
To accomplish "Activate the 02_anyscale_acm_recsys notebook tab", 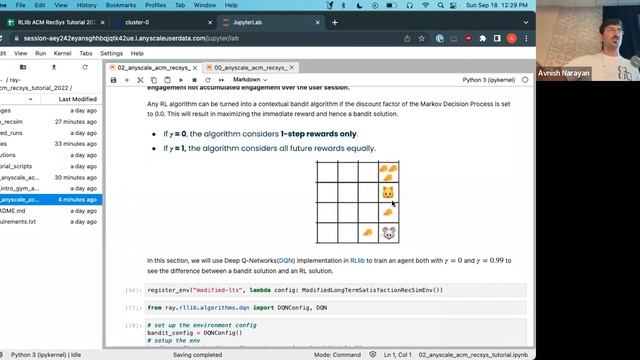I will point(153,68).
